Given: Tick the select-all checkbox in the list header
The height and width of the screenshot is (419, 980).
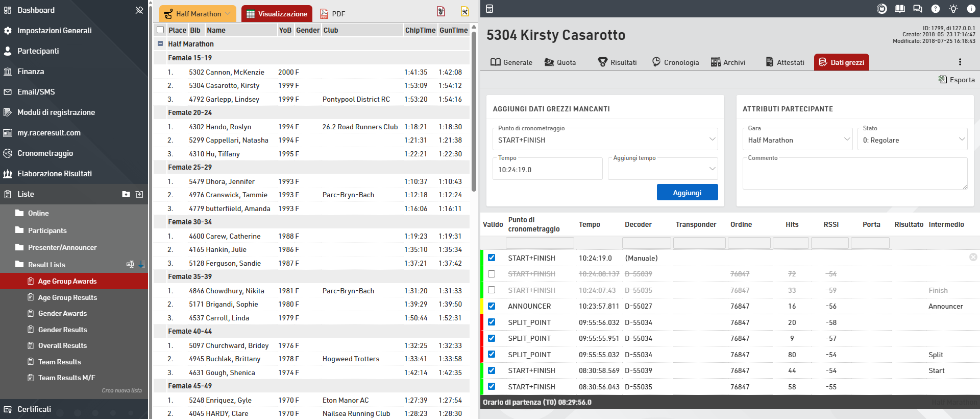Looking at the screenshot, I should (160, 30).
